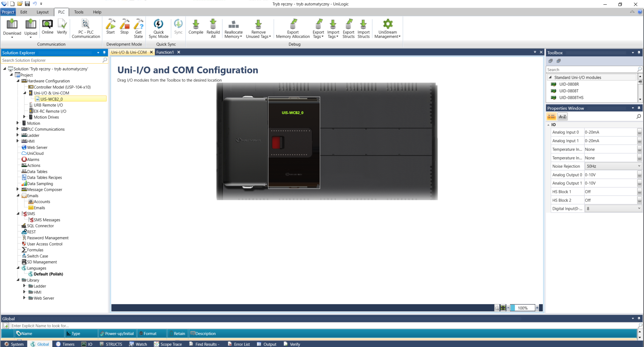Viewport: 644px width, 347px height.
Task: Switch to the Layout ribbon tab
Action: pyautogui.click(x=43, y=12)
